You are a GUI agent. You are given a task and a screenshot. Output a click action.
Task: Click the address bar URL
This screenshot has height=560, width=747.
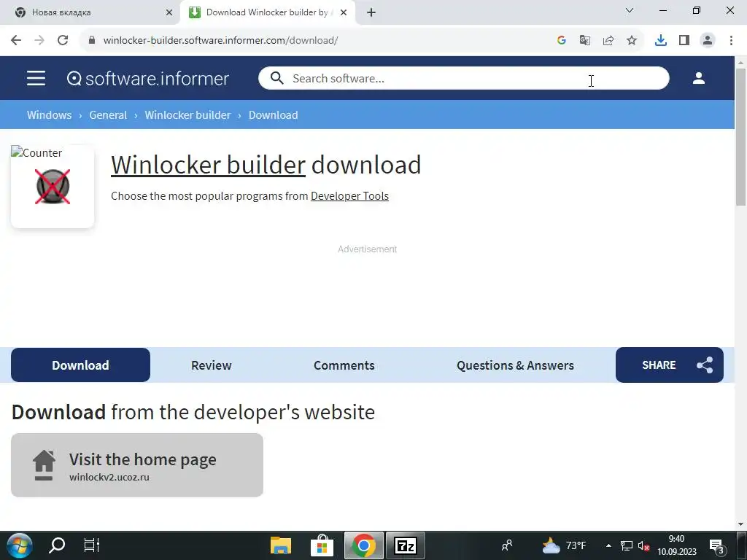[x=220, y=40]
